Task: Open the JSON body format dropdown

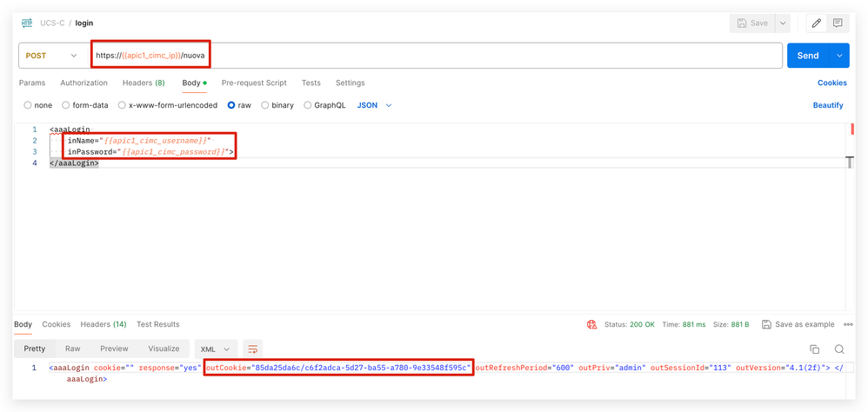Action: point(374,105)
